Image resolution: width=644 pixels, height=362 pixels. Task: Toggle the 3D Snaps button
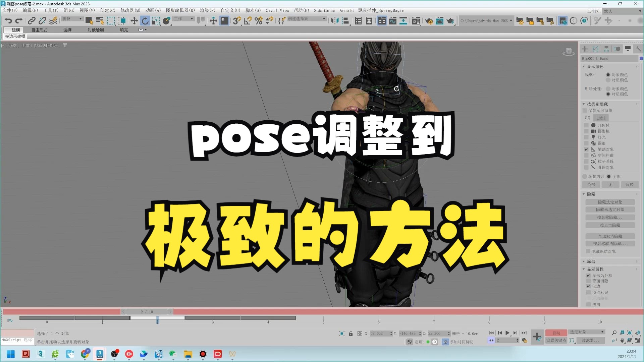click(x=237, y=21)
